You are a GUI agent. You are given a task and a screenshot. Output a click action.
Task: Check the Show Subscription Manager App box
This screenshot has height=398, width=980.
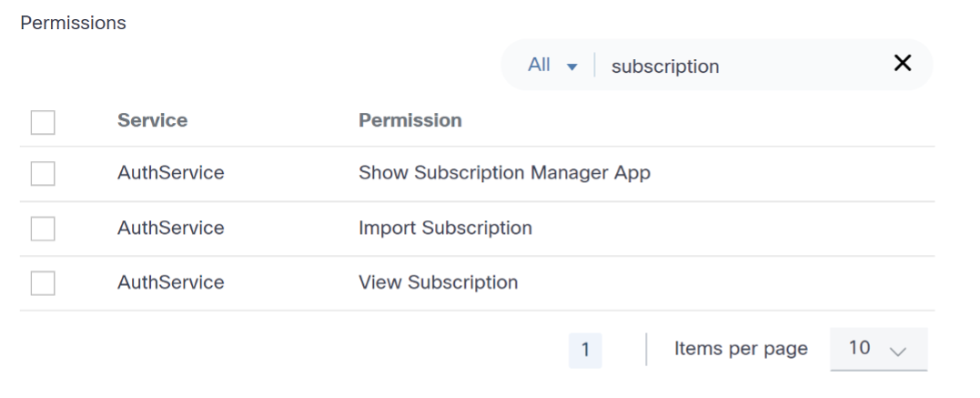click(x=43, y=173)
